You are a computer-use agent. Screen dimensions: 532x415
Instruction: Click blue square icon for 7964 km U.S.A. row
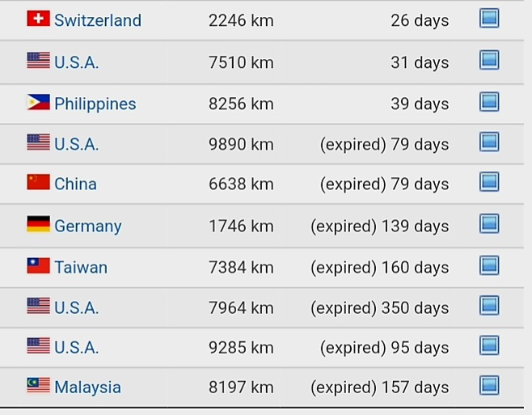489,305
